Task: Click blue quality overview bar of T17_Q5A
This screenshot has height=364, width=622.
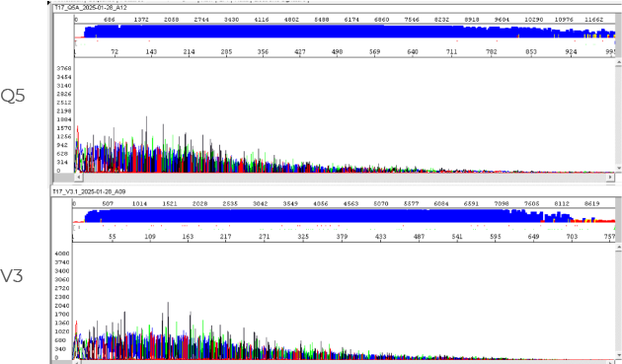Action: click(x=350, y=32)
